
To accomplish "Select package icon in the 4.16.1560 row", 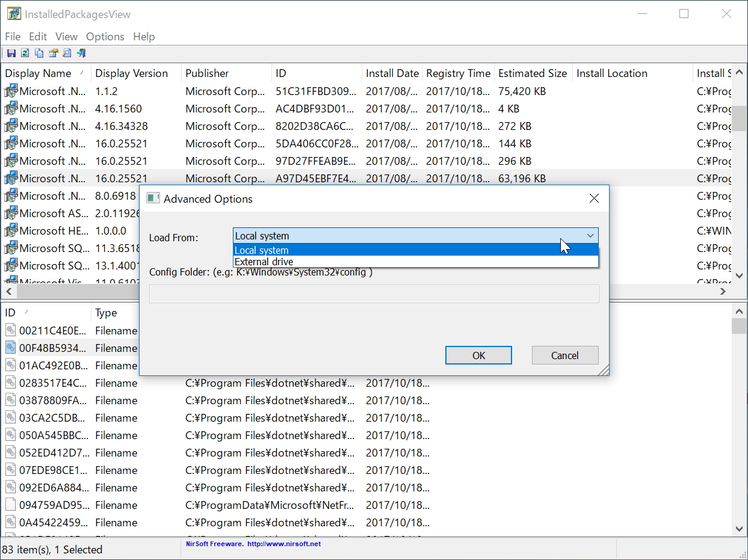I will tap(11, 108).
